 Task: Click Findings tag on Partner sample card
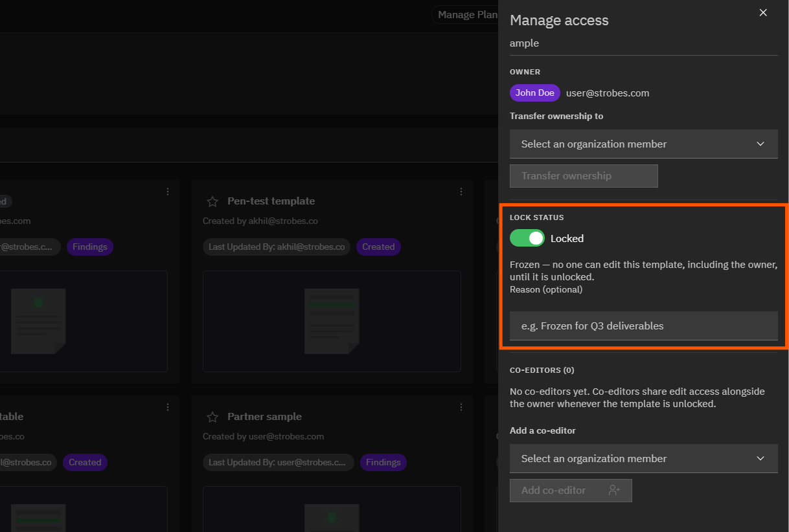[383, 462]
